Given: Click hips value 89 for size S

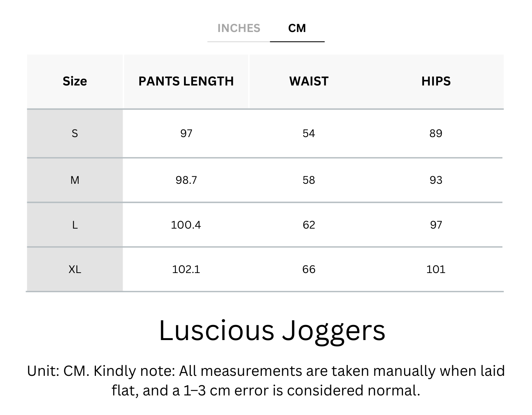Looking at the screenshot, I should point(436,133).
